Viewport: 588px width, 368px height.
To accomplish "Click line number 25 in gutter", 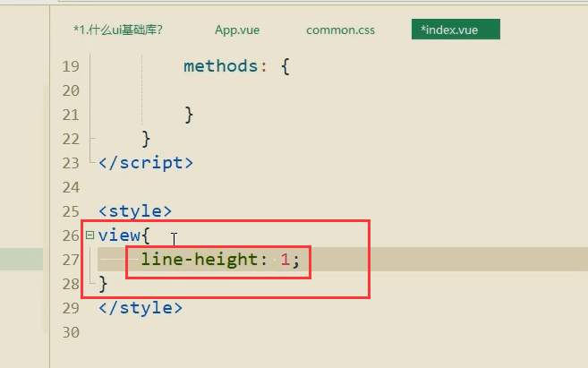I will [x=71, y=211].
